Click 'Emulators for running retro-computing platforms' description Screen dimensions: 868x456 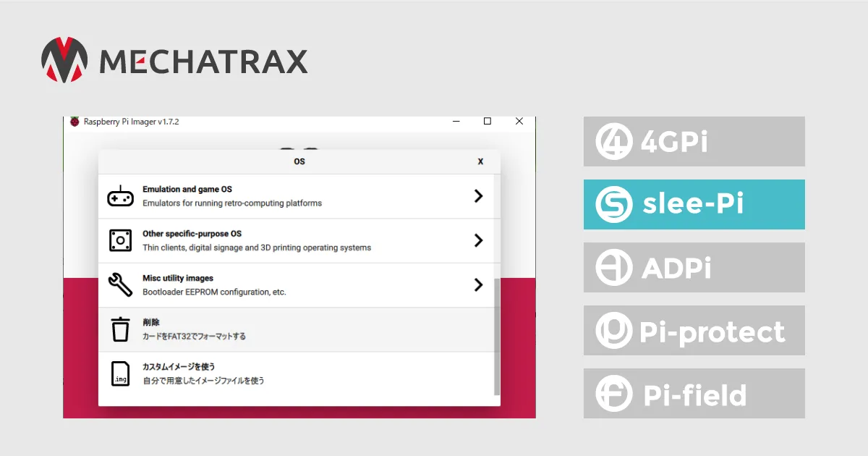pos(232,203)
